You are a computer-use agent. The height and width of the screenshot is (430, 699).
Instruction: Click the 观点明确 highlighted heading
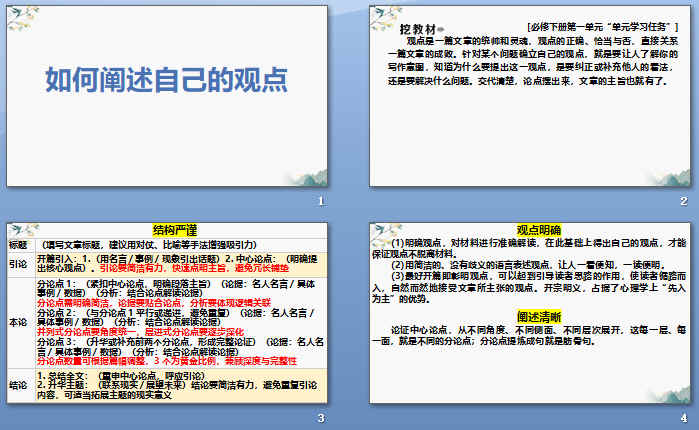pyautogui.click(x=539, y=230)
